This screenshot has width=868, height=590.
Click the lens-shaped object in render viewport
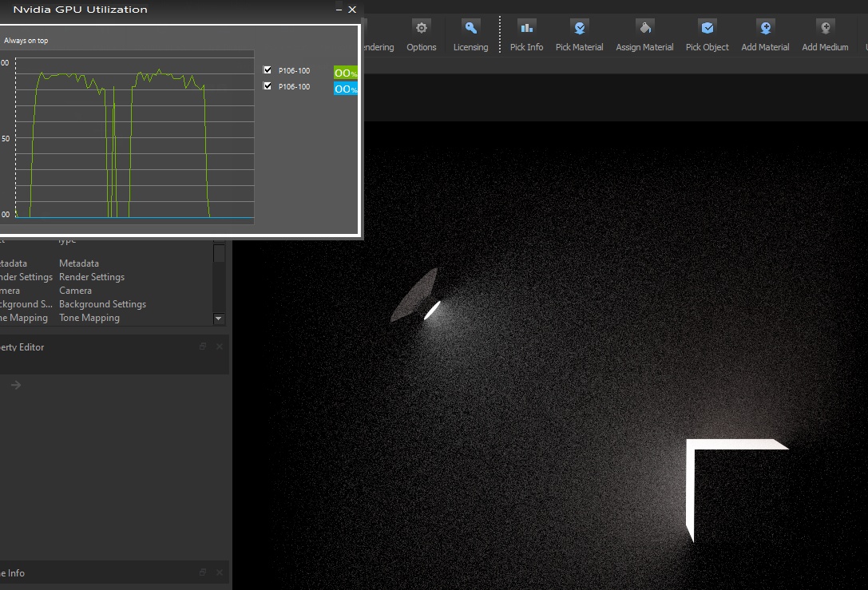pos(414,295)
